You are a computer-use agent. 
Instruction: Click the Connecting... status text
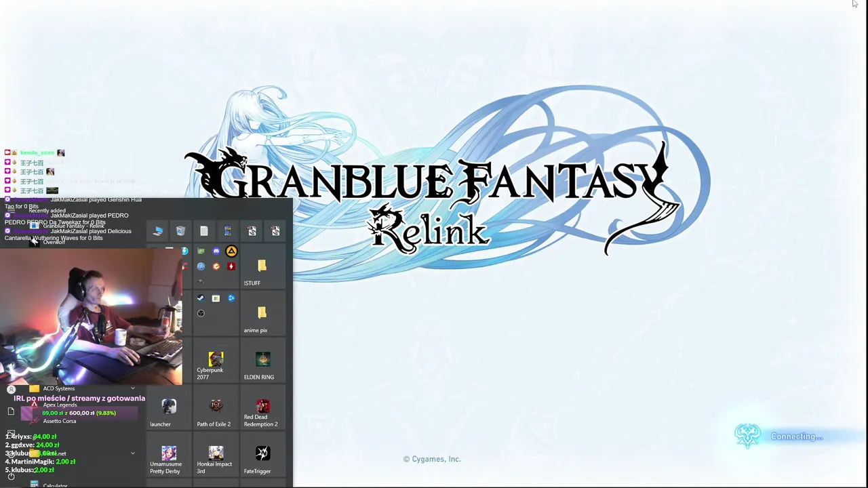click(x=797, y=436)
